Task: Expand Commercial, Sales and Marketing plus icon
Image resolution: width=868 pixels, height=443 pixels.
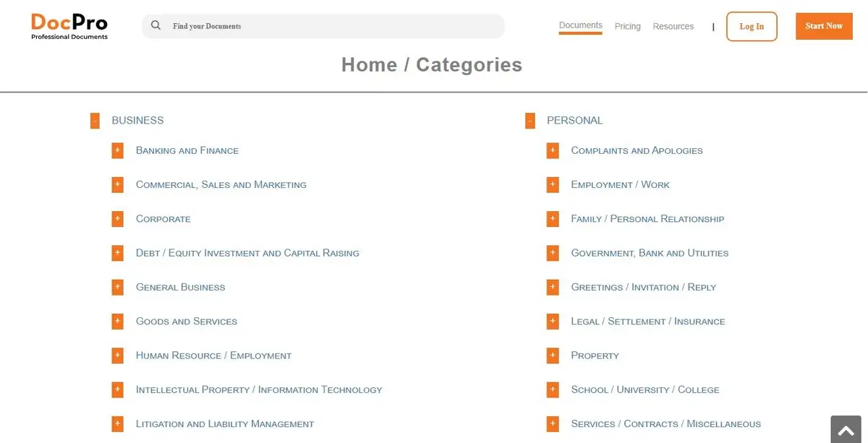Action: click(x=118, y=184)
